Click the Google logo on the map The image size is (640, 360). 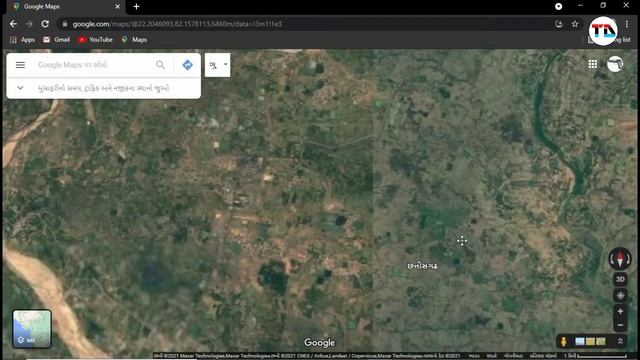pos(320,343)
